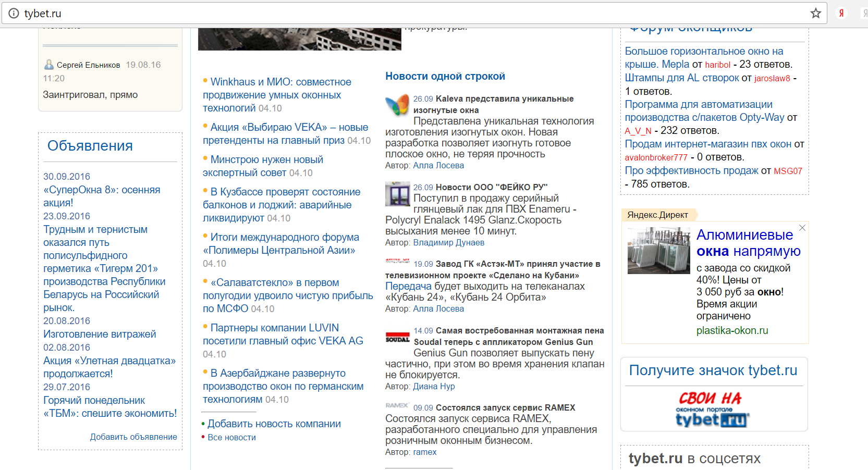Open 'Новости ООО "ФЕЙКО РУ"' headline
The width and height of the screenshot is (868, 470).
(492, 187)
